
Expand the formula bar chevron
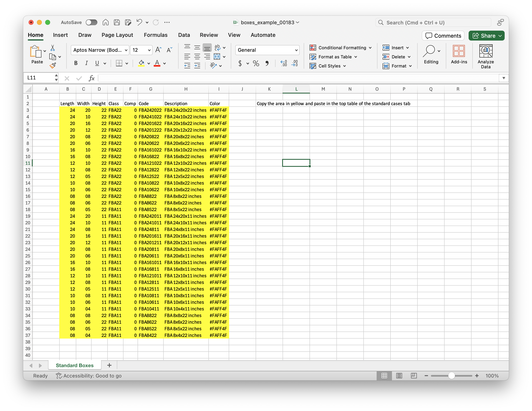point(503,78)
